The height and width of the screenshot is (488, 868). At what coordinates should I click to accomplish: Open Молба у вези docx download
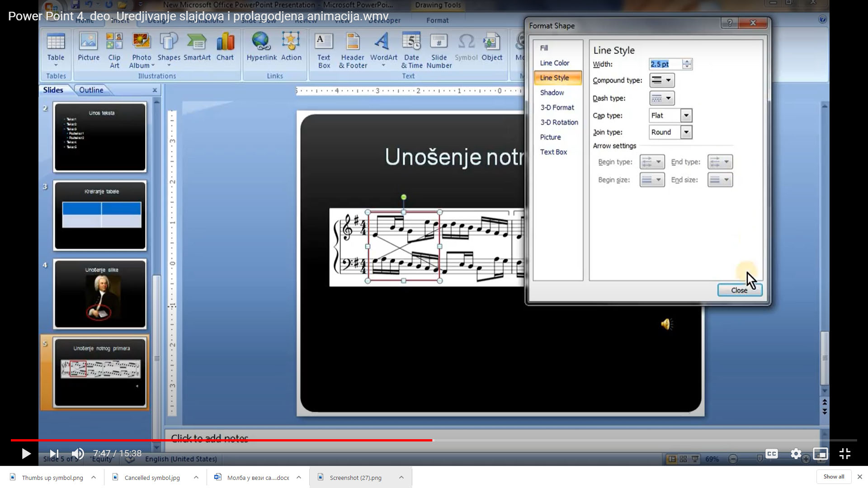coord(258,478)
